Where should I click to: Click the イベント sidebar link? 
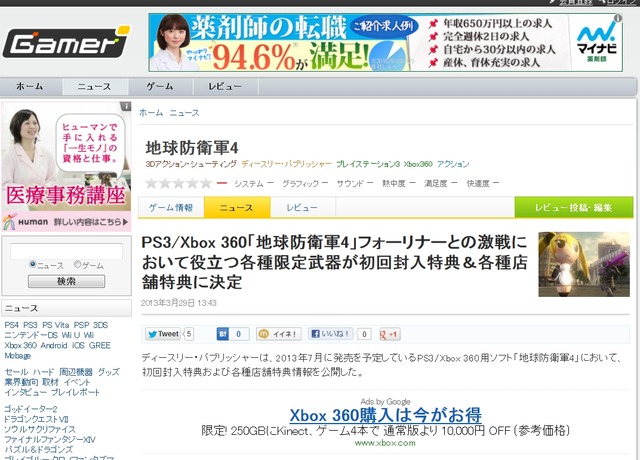click(x=77, y=382)
